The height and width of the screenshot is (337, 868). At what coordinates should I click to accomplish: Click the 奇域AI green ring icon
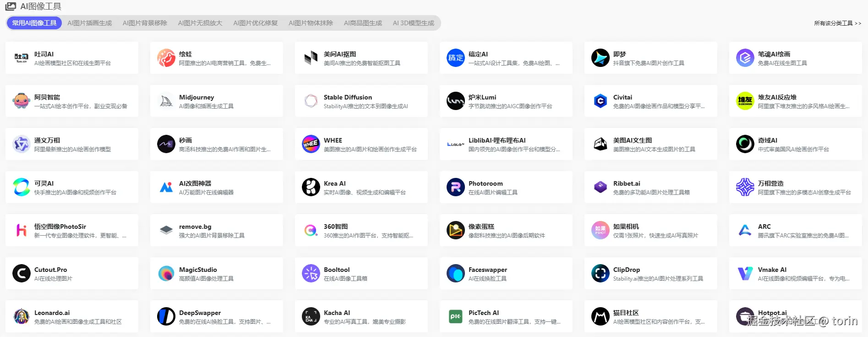pos(745,144)
